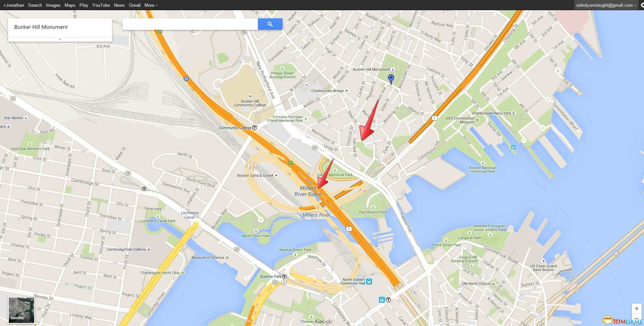This screenshot has height=326, width=644.
Task: Select the Museum of Science marker icon
Action: point(227,258)
